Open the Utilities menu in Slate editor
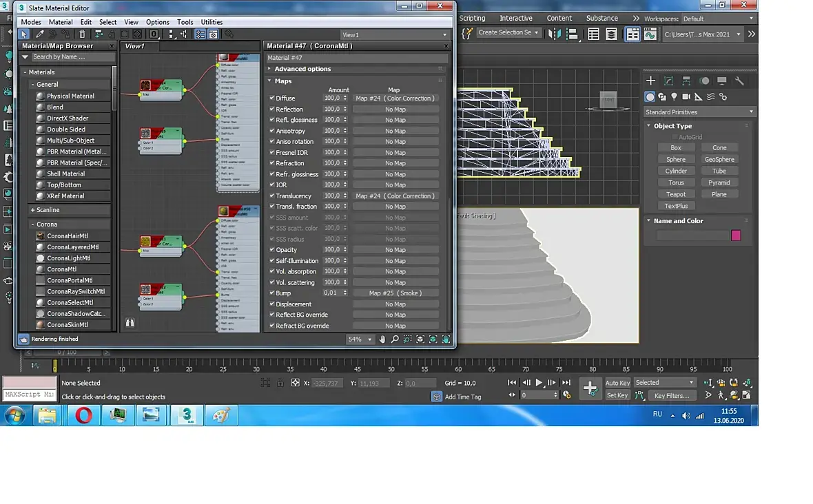 coord(212,22)
